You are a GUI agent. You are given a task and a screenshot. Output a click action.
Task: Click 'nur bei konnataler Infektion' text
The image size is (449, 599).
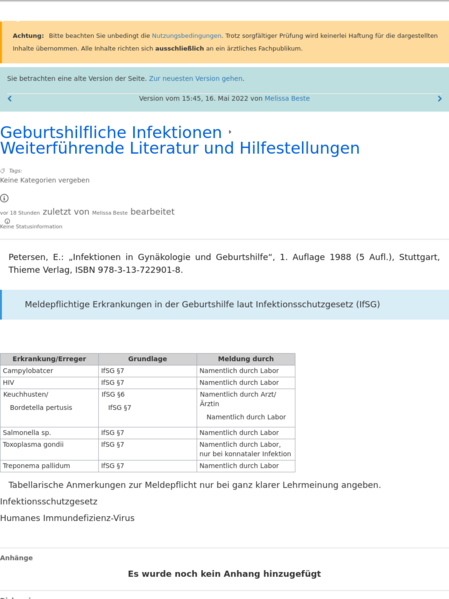(245, 454)
